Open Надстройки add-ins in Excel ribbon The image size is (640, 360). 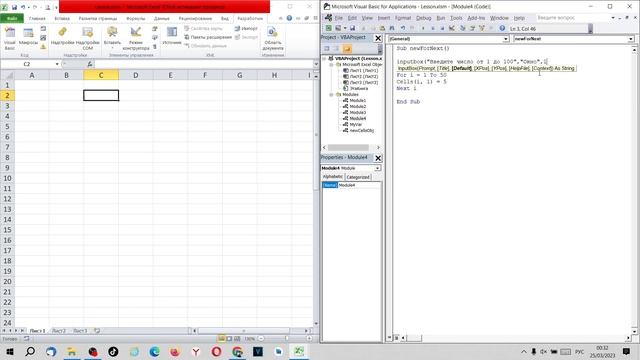point(62,37)
